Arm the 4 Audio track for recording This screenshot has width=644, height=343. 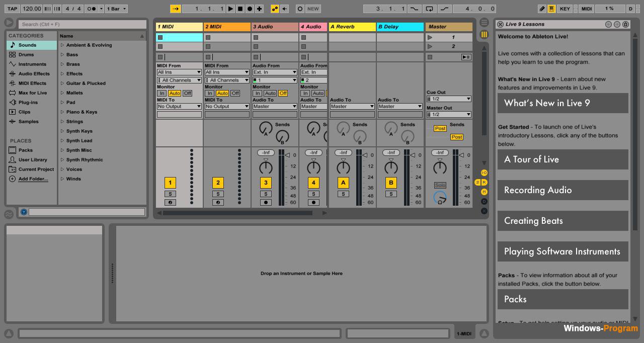pyautogui.click(x=313, y=202)
